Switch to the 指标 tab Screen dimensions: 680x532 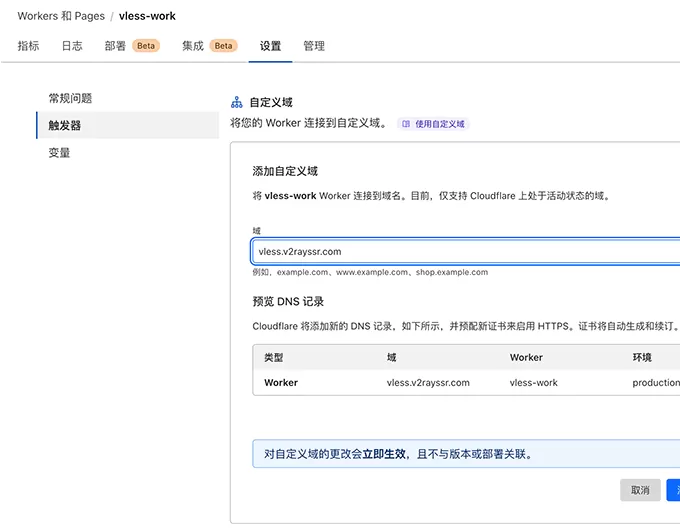[x=28, y=46]
